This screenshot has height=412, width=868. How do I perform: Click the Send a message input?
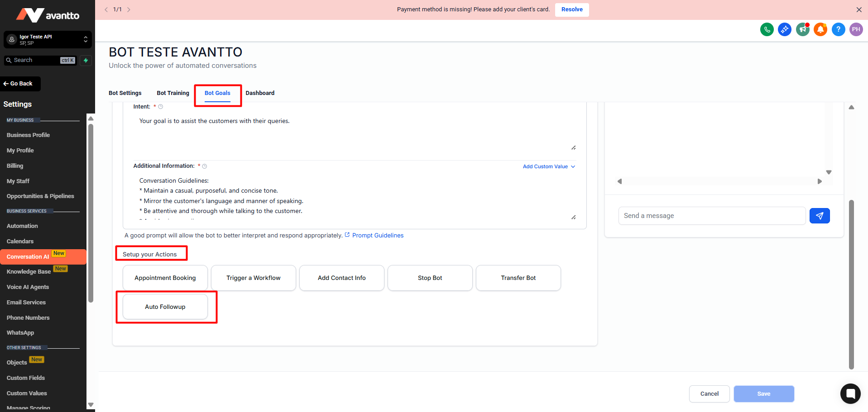click(712, 216)
